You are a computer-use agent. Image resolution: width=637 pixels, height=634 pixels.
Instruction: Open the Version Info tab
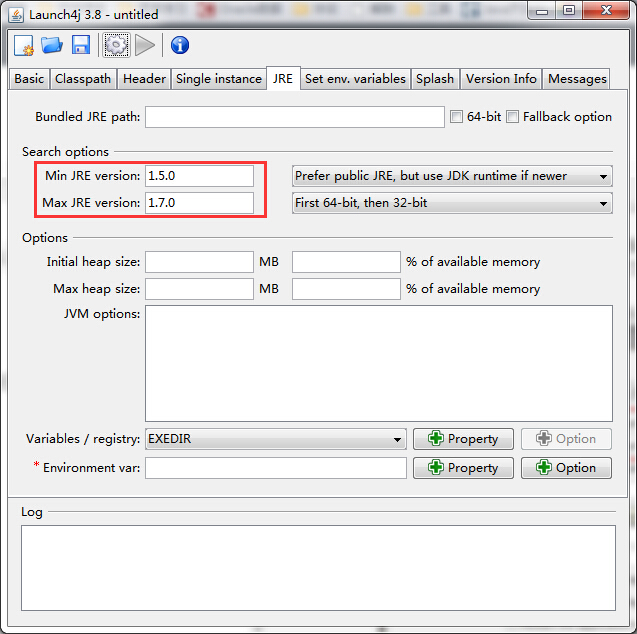[x=501, y=79]
